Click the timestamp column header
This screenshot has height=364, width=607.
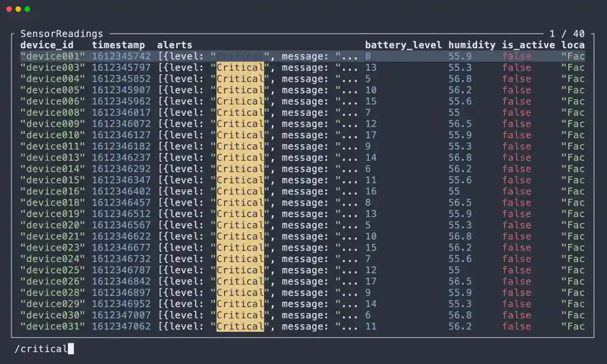[118, 45]
